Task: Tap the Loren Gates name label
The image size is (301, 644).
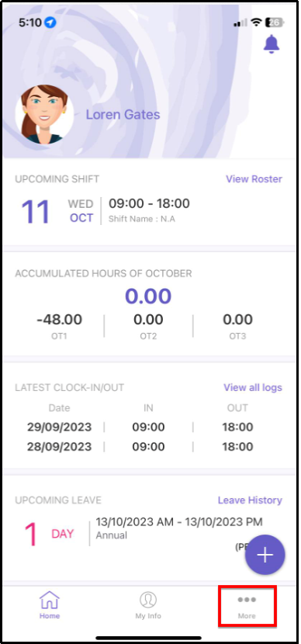Action: 123,115
